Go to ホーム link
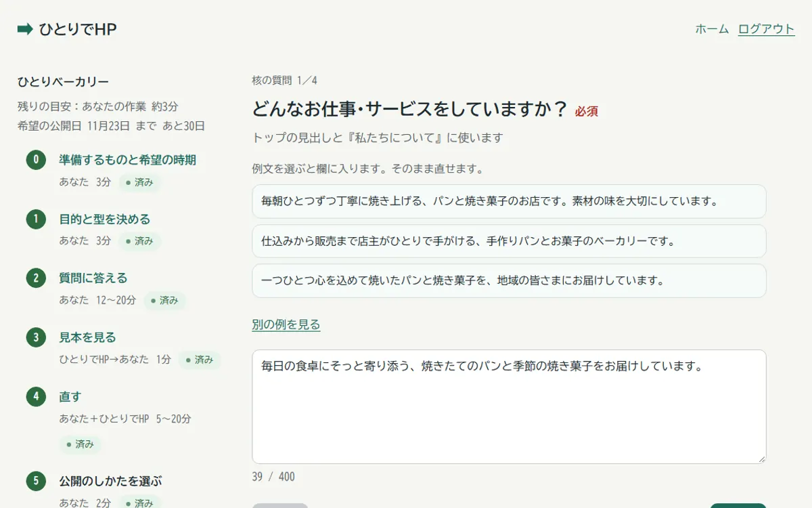 coord(712,29)
